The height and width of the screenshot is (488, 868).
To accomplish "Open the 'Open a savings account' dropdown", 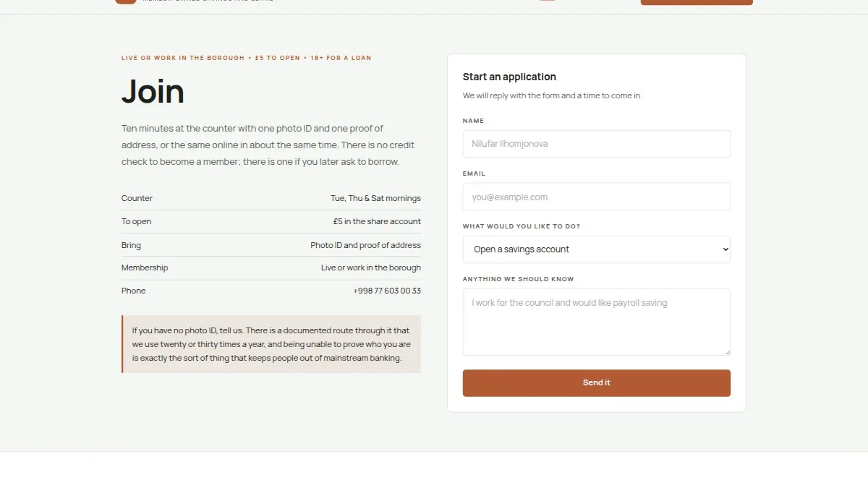I will 596,249.
